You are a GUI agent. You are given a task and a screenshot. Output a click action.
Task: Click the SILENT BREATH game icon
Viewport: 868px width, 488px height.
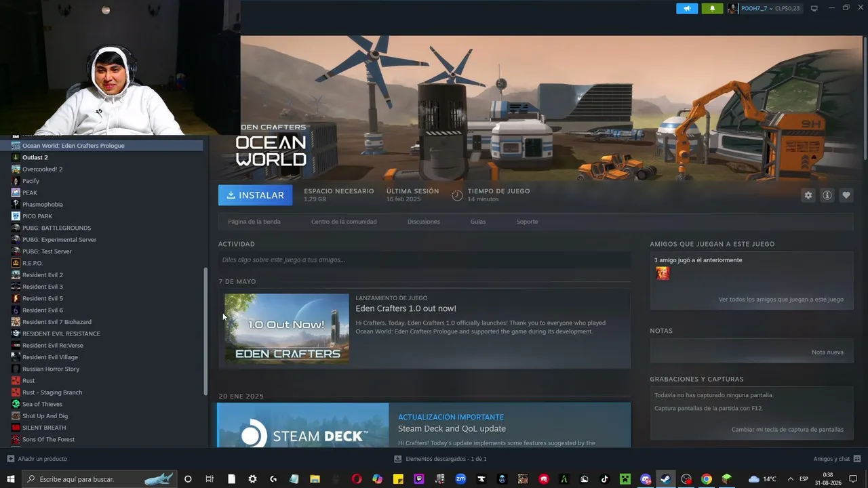(16, 428)
